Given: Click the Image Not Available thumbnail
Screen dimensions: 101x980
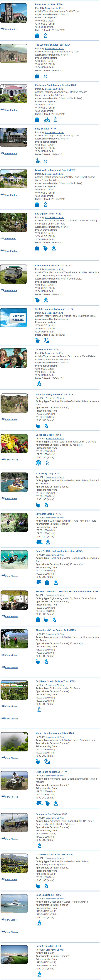Looking at the screenshot, I should tap(14, 318).
